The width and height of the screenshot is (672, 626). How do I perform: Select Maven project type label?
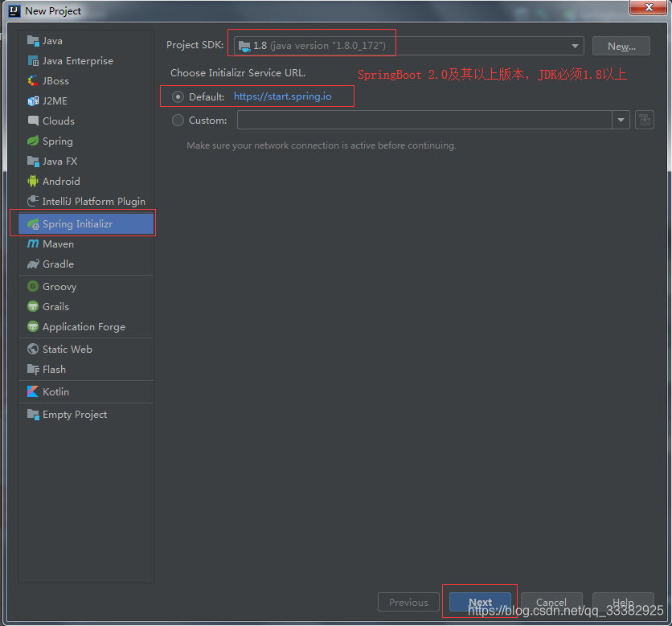coord(59,244)
